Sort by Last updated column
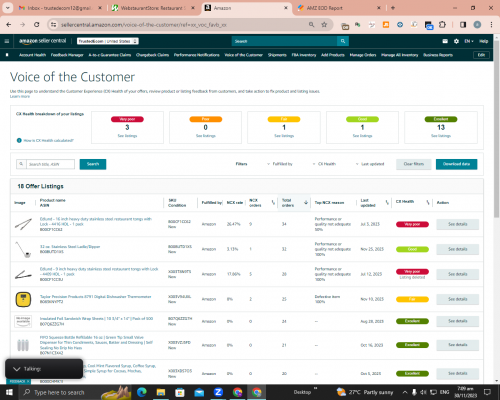 tap(387, 203)
